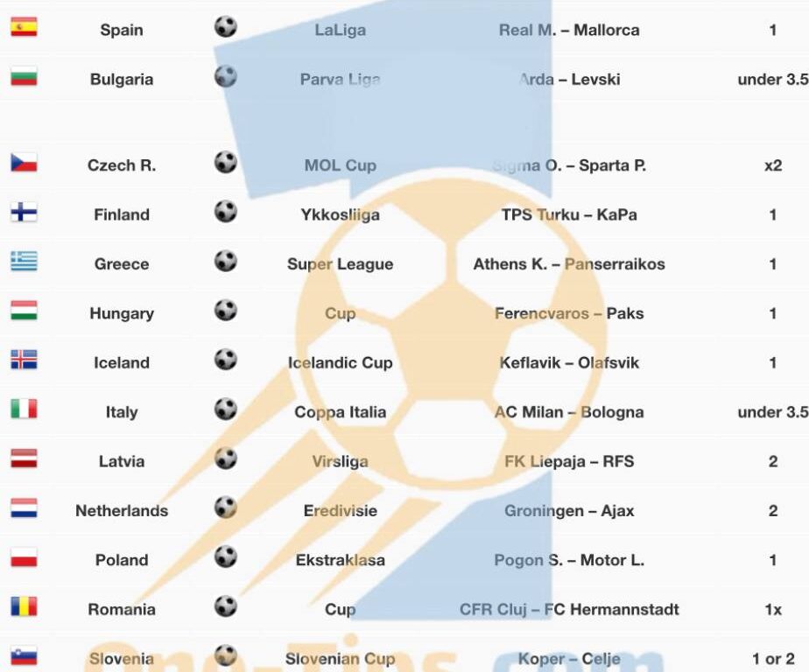Screen dimensions: 809x672
Task: Click the Bulgaria flag icon
Action: [24, 76]
